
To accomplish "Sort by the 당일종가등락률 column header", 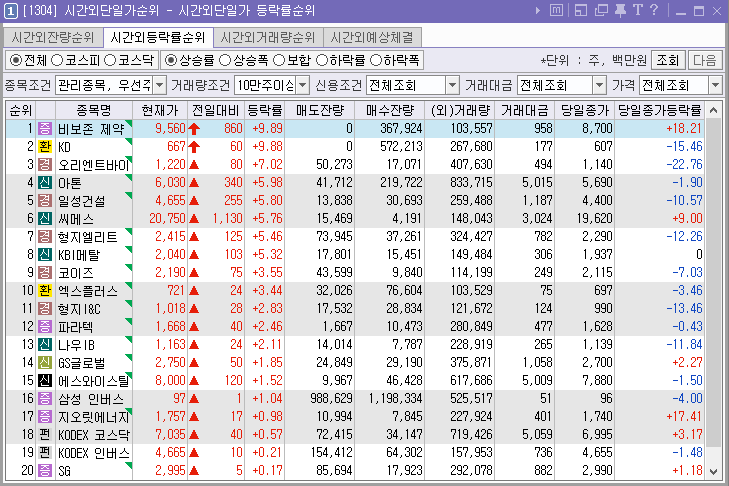I will pyautogui.click(x=659, y=110).
